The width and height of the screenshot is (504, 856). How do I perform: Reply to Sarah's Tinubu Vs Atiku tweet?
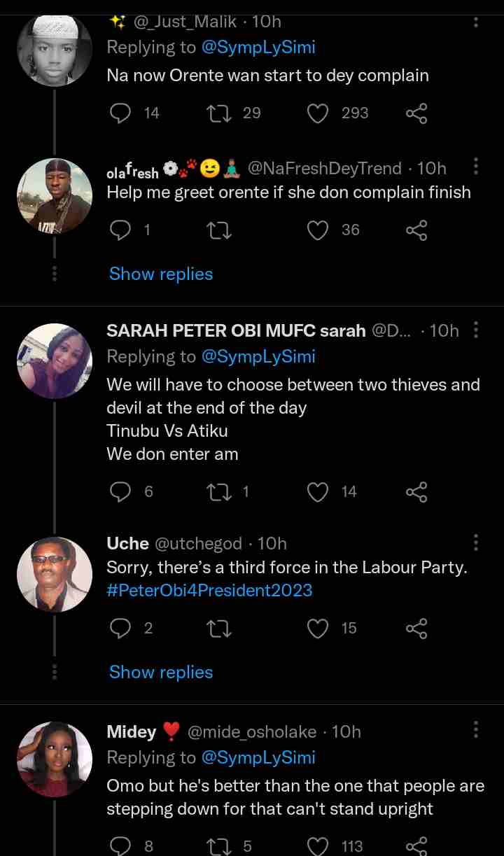pos(121,492)
